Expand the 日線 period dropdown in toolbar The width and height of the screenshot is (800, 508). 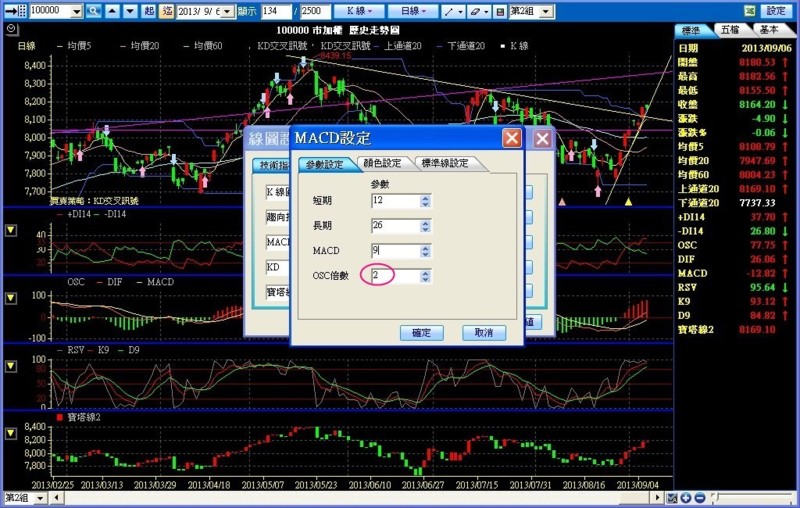tap(410, 11)
